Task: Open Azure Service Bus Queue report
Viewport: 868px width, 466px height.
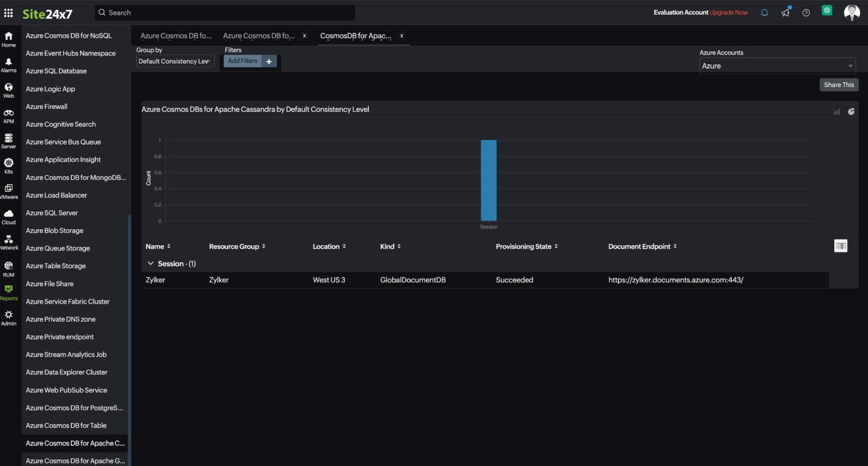Action: 63,142
